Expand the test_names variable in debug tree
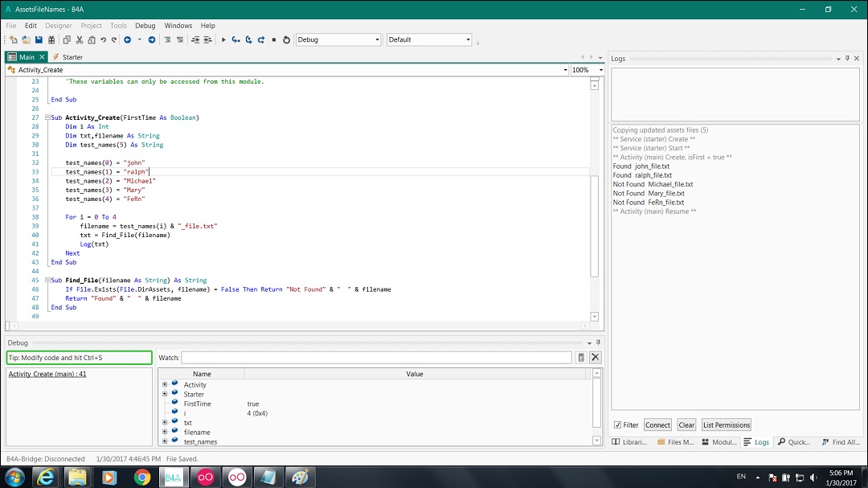This screenshot has width=868, height=488. pos(164,441)
